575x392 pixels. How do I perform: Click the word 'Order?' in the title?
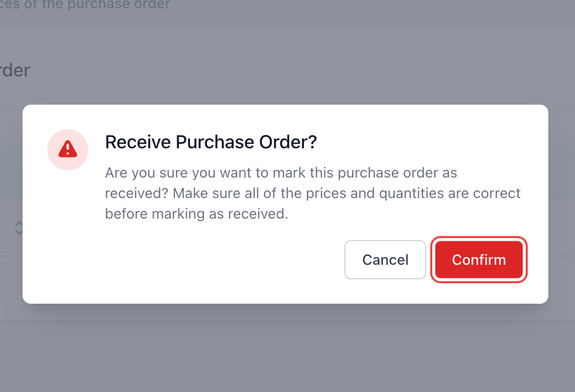coord(288,142)
